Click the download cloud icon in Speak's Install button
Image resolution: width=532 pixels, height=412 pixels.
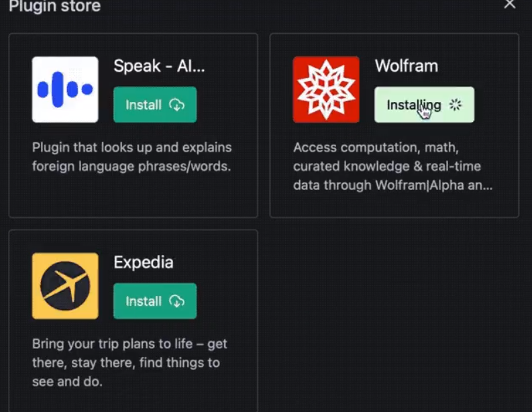coord(176,105)
